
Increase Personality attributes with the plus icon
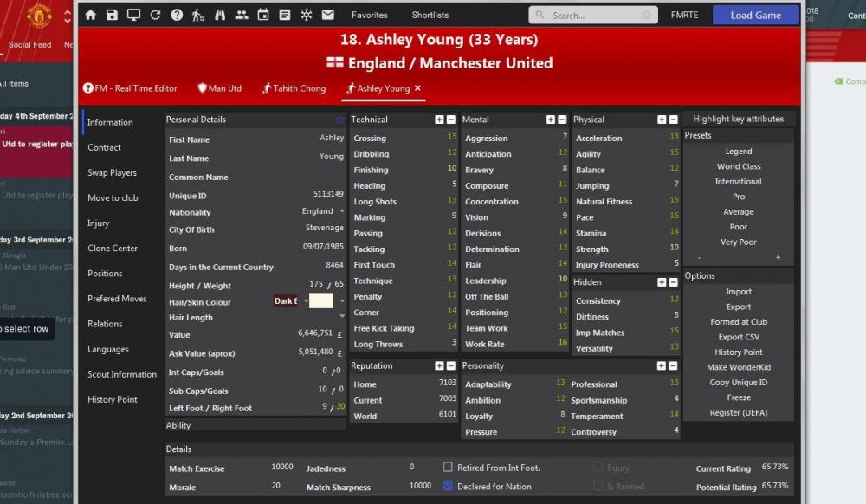[x=661, y=365]
